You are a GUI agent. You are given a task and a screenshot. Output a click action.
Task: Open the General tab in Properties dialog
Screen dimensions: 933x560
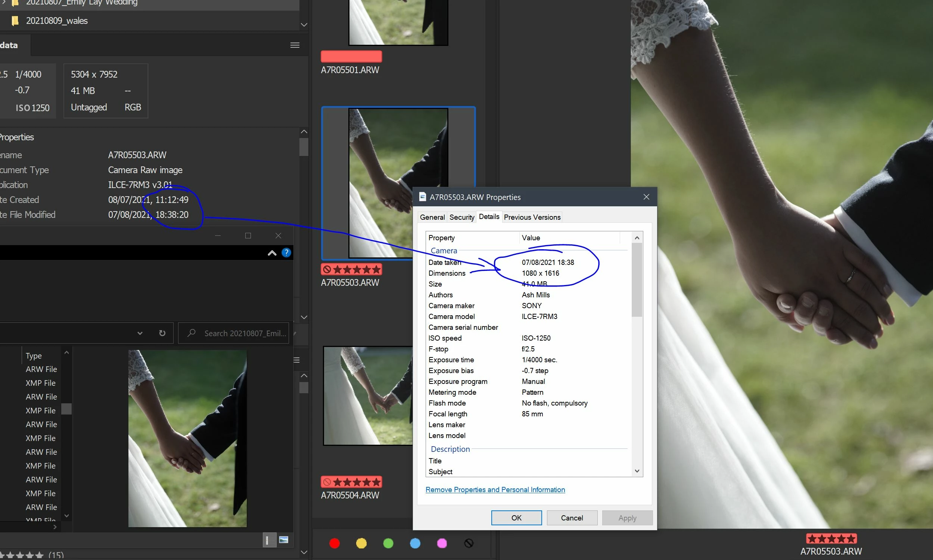coord(432,217)
